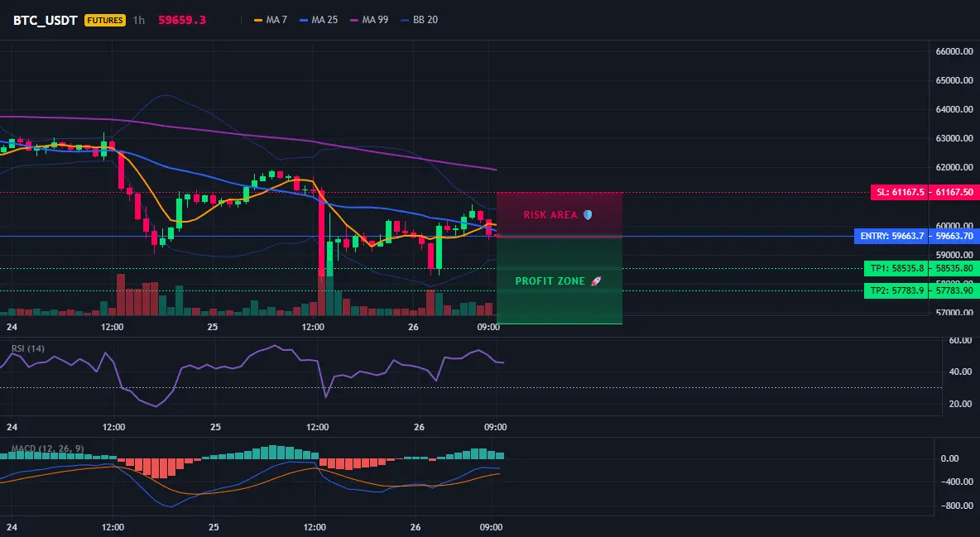
Task: Click the shield icon next to RISK AREA
Action: click(588, 215)
